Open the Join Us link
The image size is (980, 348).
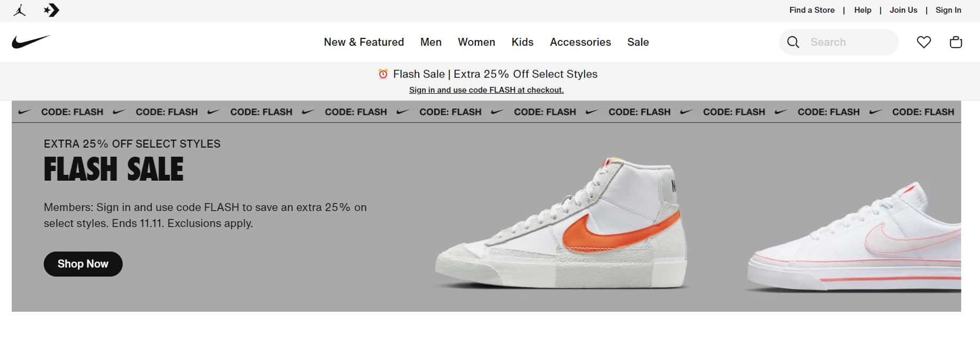pyautogui.click(x=904, y=10)
